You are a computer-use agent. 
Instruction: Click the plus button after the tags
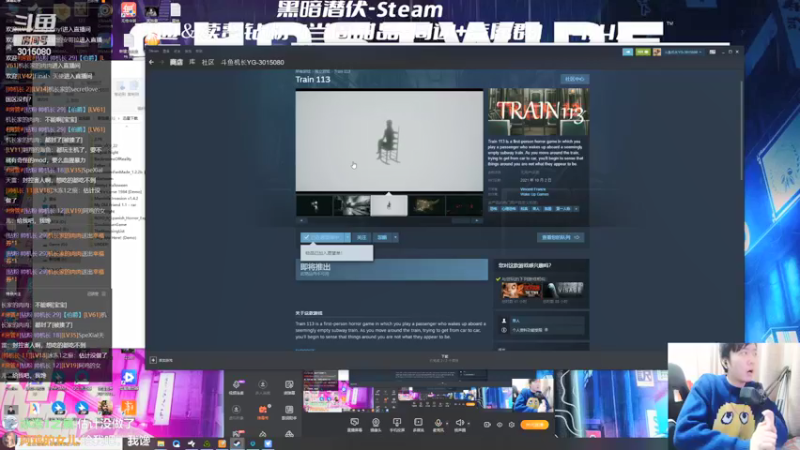[576, 209]
